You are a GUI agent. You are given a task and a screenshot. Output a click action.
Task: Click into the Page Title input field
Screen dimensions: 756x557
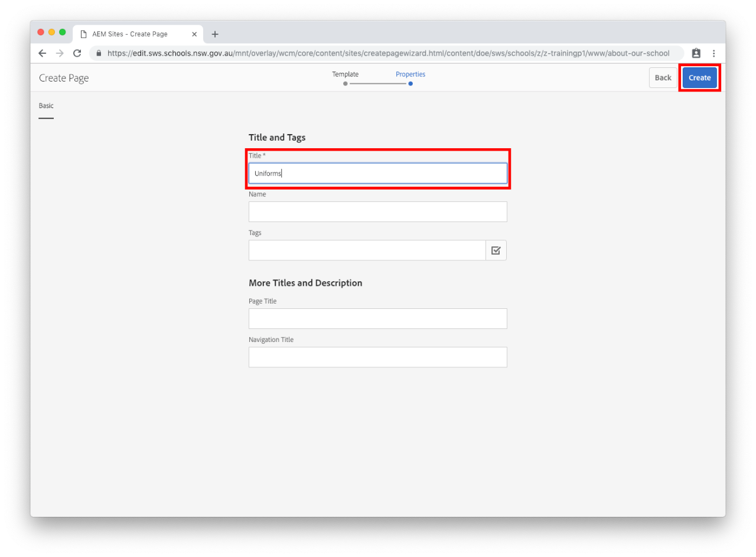[378, 319]
